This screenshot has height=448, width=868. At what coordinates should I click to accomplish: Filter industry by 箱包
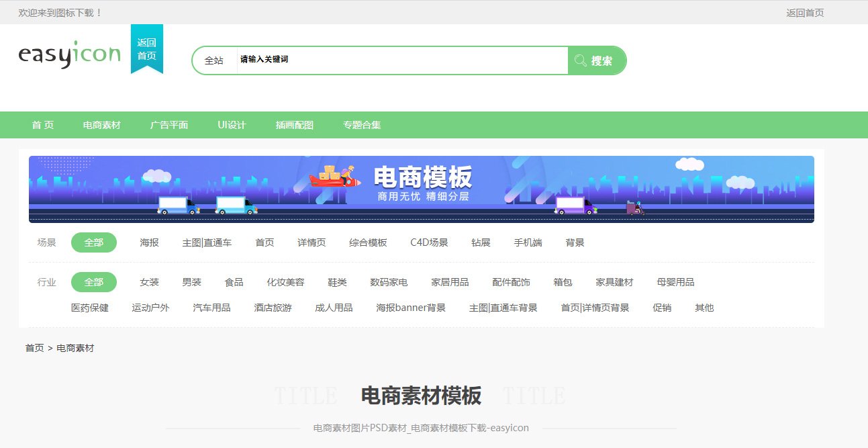(563, 282)
